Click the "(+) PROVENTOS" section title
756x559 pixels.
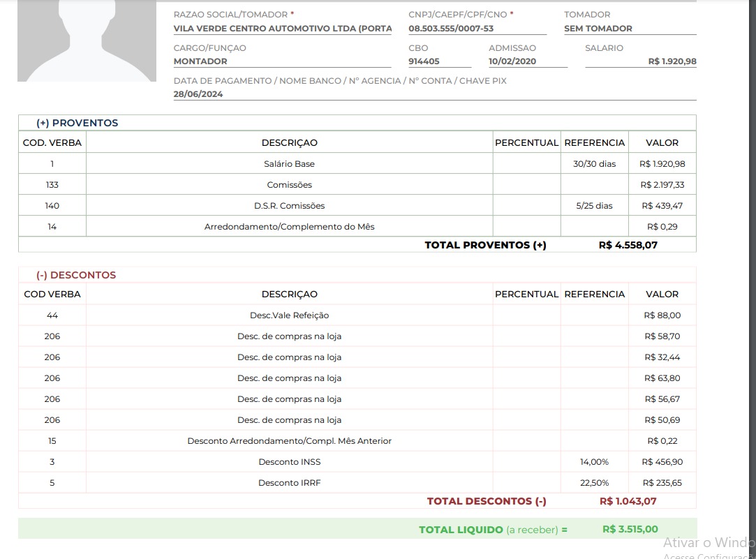pyautogui.click(x=77, y=123)
